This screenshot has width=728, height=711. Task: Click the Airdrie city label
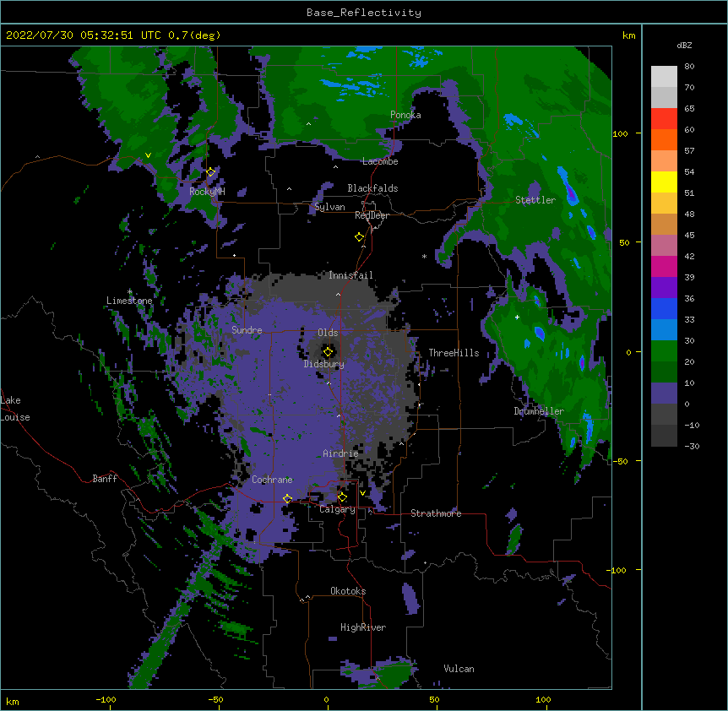click(x=340, y=453)
